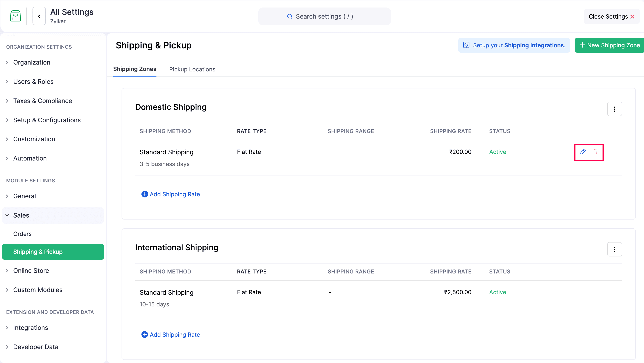The image size is (644, 363).
Task: Select Shipping & Pickup in sidebar
Action: click(53, 252)
